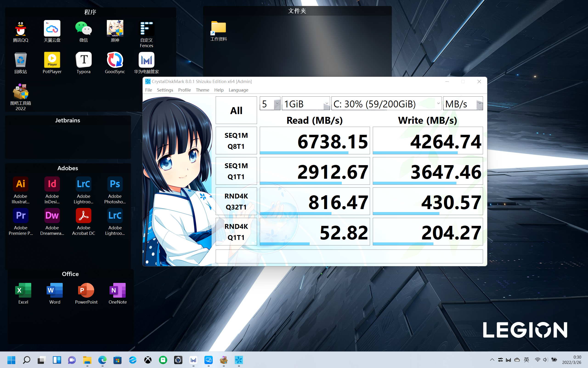Open the test size dropdown showing 1GiB
This screenshot has height=368, width=588.
[306, 103]
